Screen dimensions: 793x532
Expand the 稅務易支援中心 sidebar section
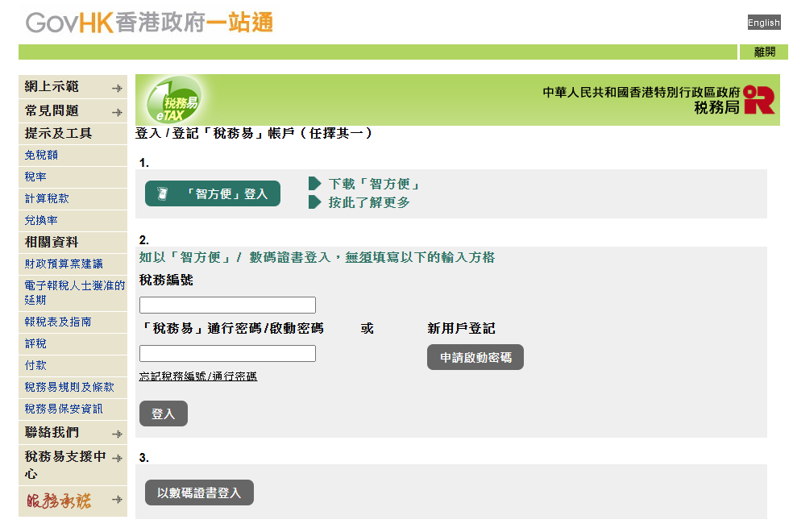click(x=117, y=458)
